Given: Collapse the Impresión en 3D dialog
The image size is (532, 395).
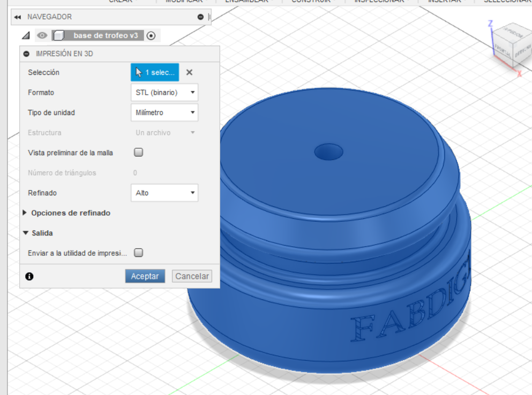Looking at the screenshot, I should pos(26,54).
